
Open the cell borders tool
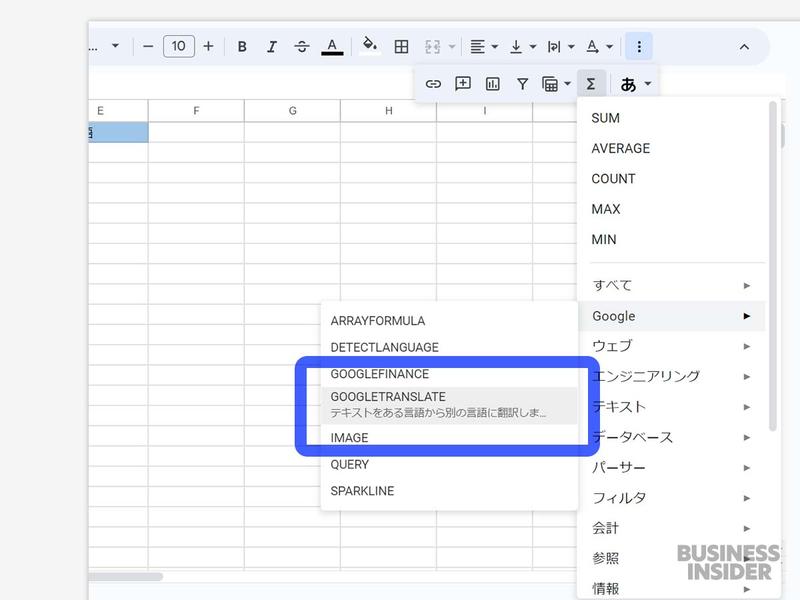(402, 46)
